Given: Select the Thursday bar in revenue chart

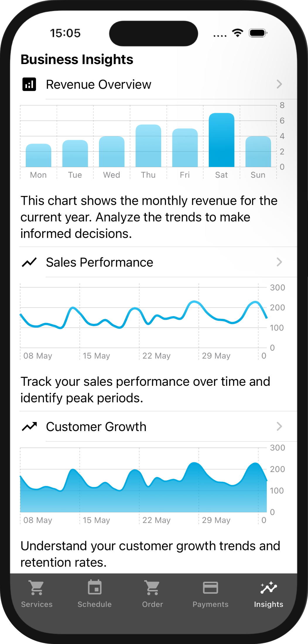Looking at the screenshot, I should [x=148, y=146].
